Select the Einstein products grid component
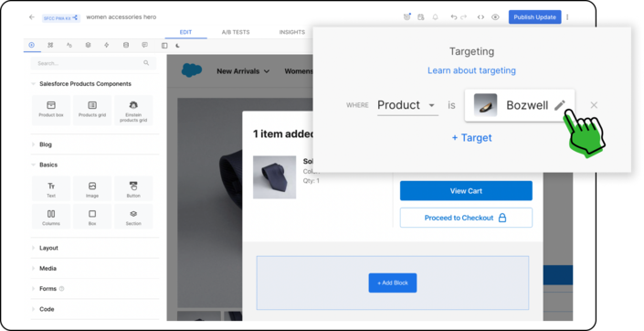Image resolution: width=644 pixels, height=331 pixels. point(133,111)
